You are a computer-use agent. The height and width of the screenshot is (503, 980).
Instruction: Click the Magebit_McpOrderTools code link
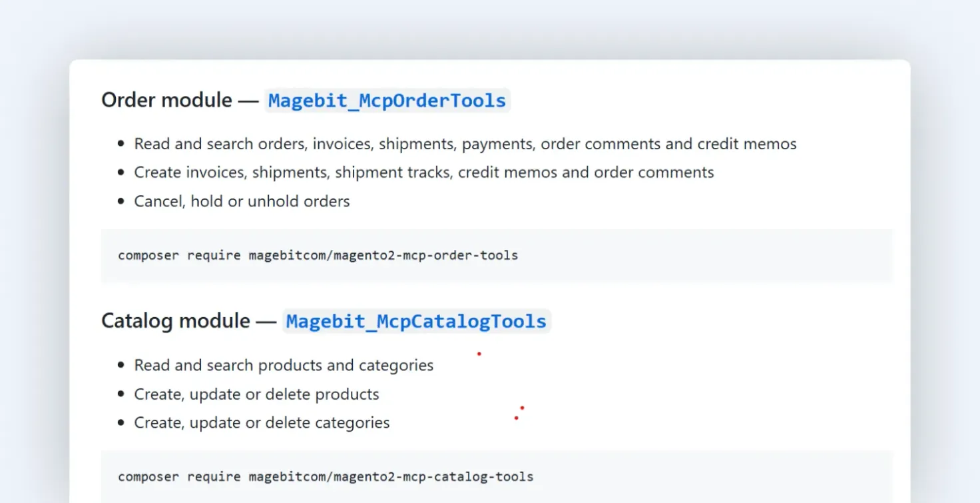pyautogui.click(x=387, y=101)
